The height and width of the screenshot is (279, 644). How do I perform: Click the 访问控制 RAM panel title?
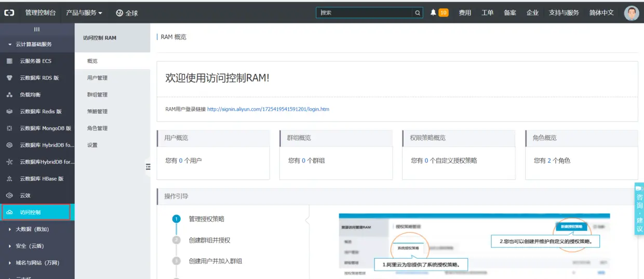click(x=100, y=38)
